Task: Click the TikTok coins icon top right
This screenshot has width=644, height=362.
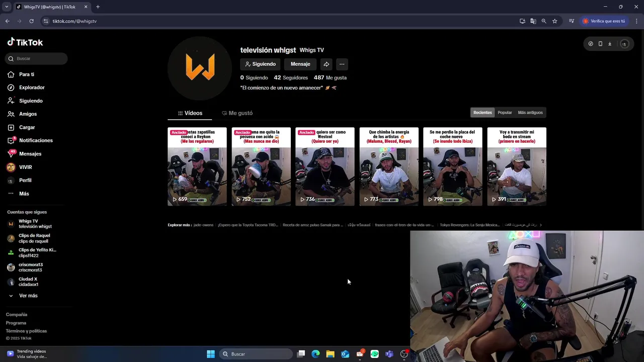Action: [x=591, y=44]
